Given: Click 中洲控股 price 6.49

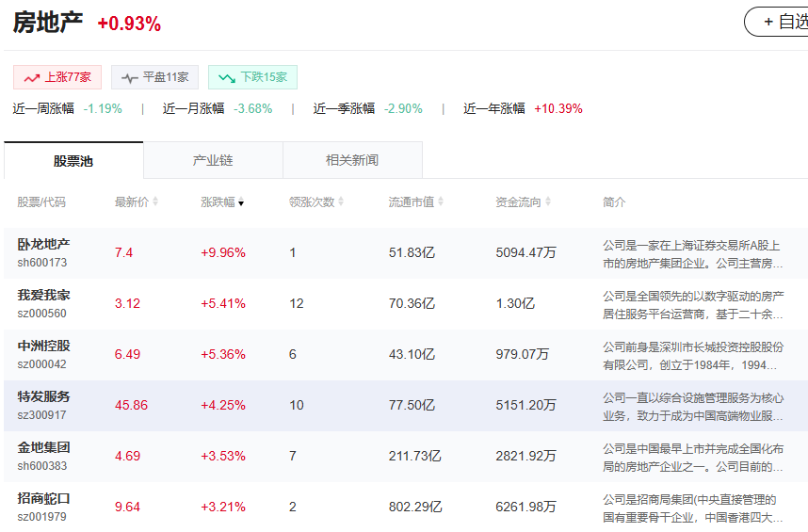Looking at the screenshot, I should coord(127,354).
